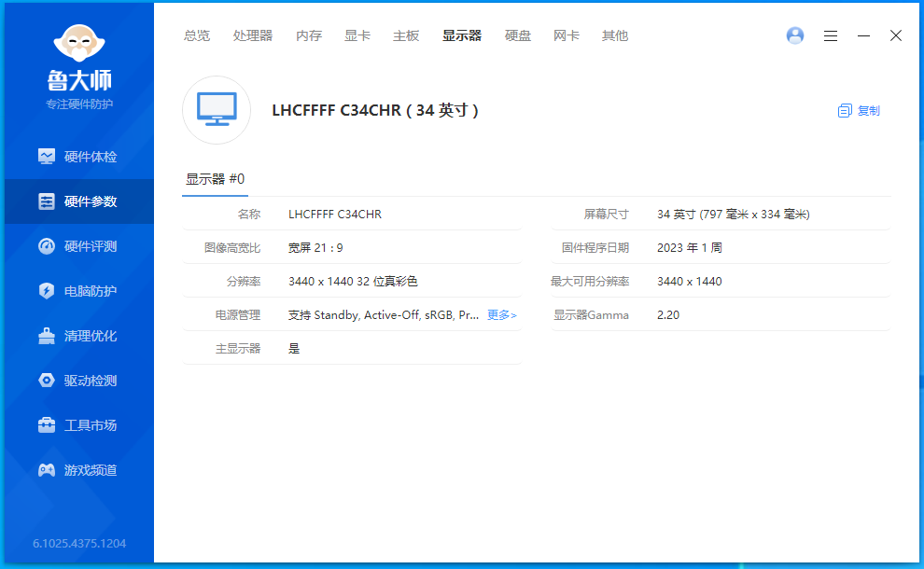
Task: Open 硬件评测 gauge icon
Action: (x=46, y=246)
